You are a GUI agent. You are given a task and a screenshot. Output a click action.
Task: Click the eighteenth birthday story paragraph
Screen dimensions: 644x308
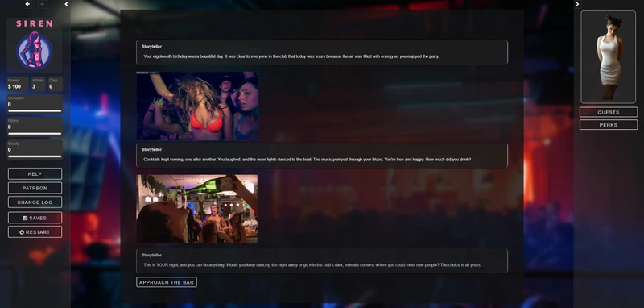(x=291, y=56)
